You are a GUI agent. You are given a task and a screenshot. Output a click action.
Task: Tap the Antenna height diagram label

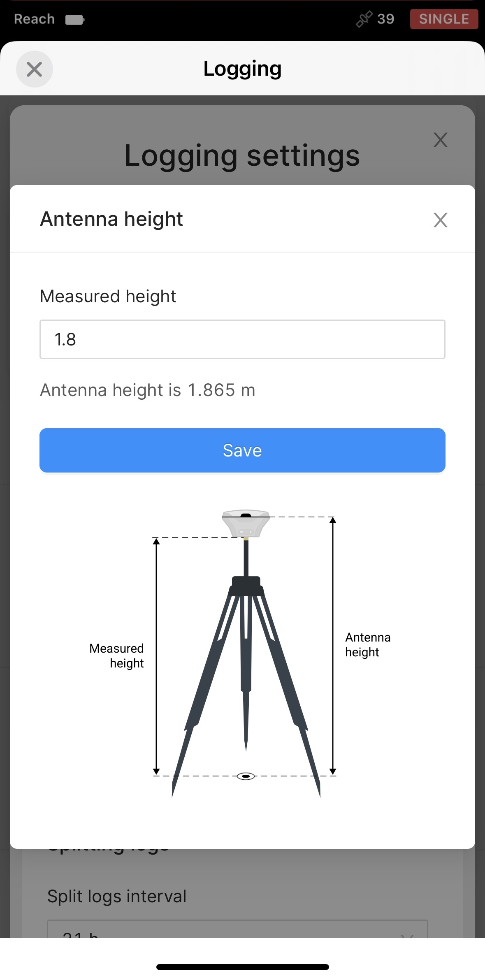click(368, 644)
